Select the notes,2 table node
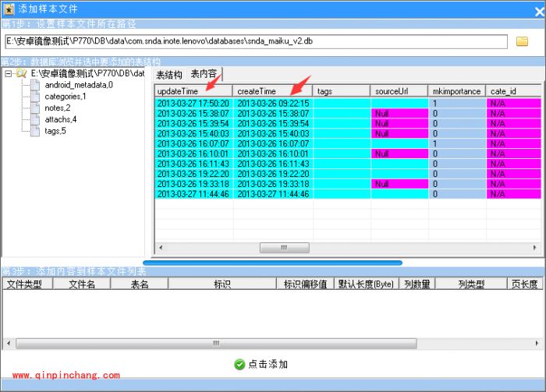The height and width of the screenshot is (392, 546). [57, 108]
